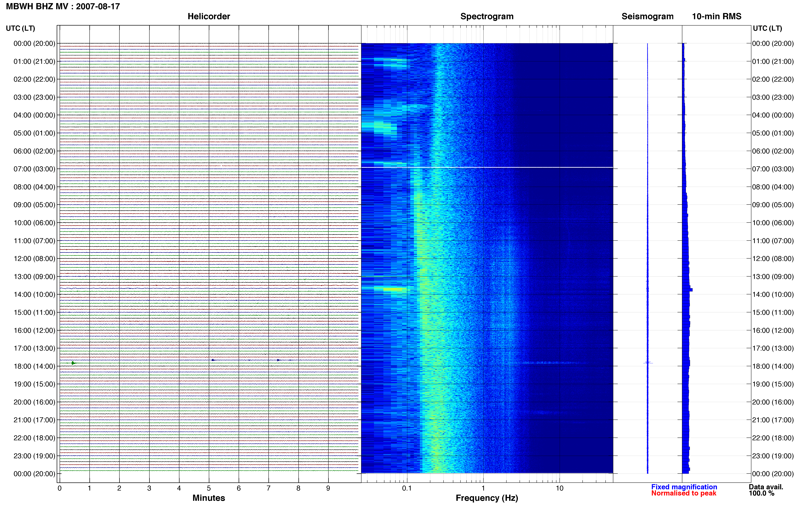The width and height of the screenshot is (812, 508).
Task: Click left-axis time label '03:00 (23:00)'
Action: [34, 97]
